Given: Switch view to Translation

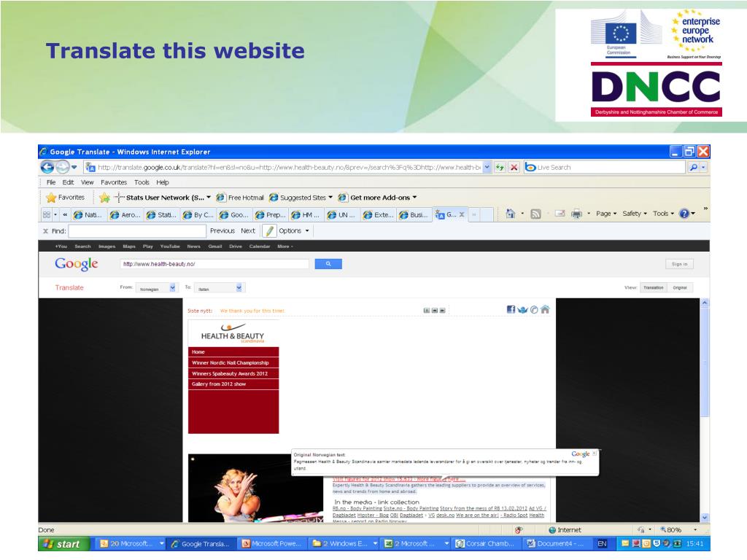Looking at the screenshot, I should pos(653,287).
